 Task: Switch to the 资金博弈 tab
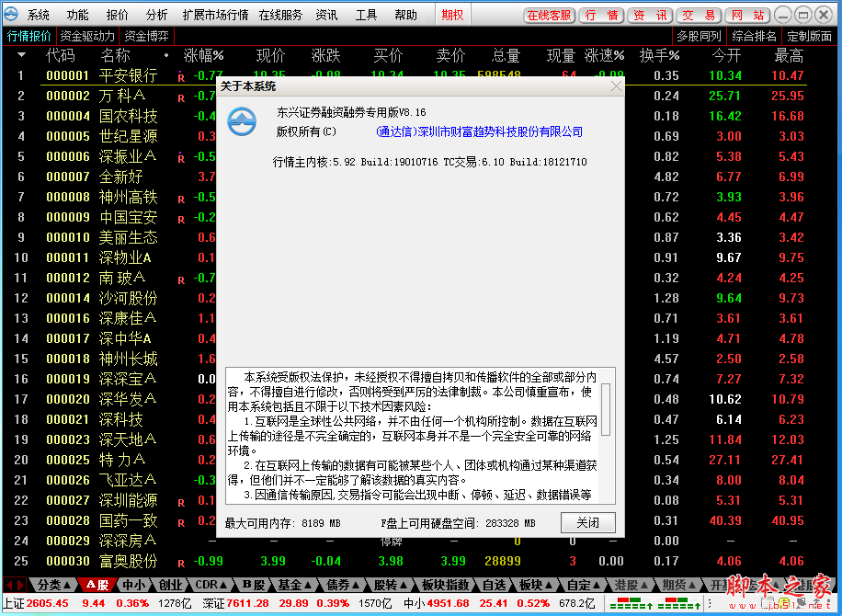(146, 36)
